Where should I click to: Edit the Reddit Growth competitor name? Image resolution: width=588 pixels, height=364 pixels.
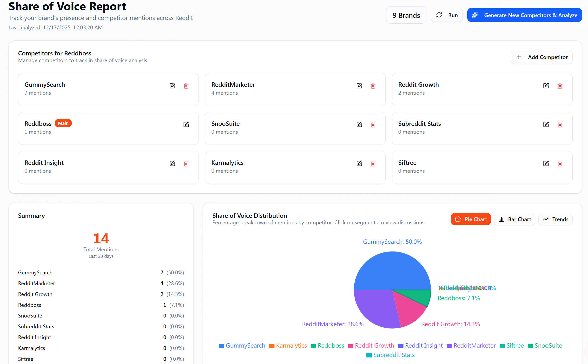tap(546, 86)
